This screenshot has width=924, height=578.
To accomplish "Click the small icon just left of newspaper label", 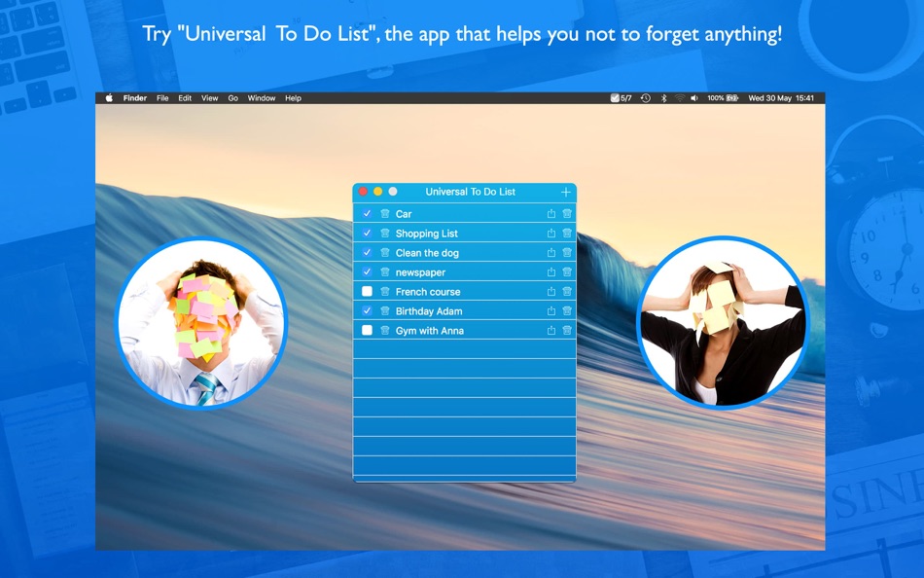I will pyautogui.click(x=385, y=271).
